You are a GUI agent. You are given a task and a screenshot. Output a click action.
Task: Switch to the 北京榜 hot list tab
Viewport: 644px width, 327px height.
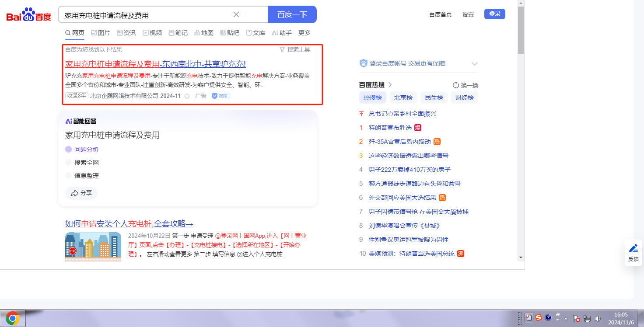[x=403, y=97]
